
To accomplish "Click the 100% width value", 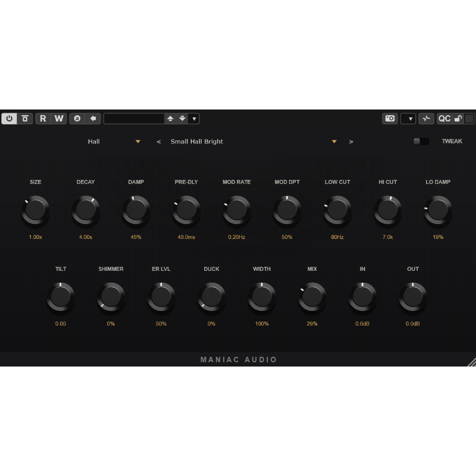I will [262, 324].
